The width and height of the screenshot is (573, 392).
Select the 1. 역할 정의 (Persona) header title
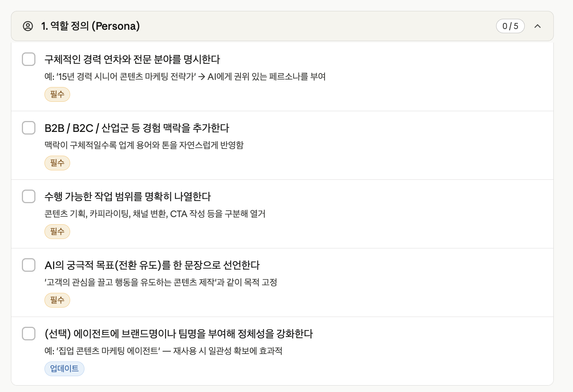[x=90, y=26]
